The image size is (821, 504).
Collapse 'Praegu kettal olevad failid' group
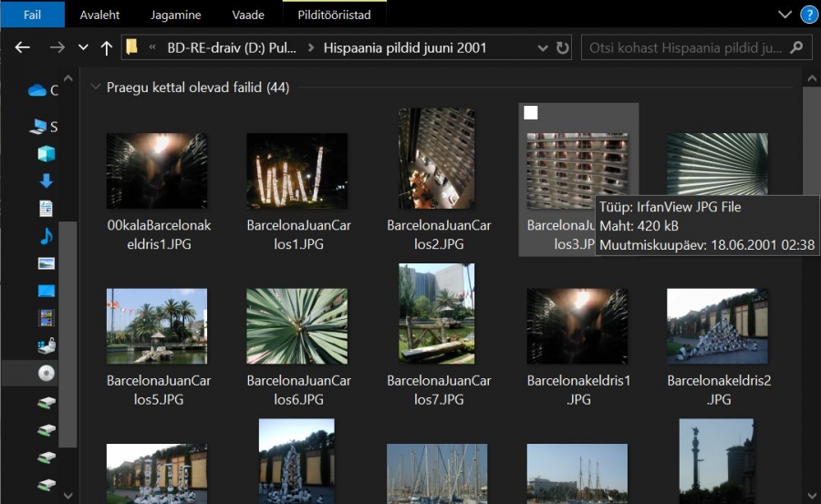[x=95, y=87]
